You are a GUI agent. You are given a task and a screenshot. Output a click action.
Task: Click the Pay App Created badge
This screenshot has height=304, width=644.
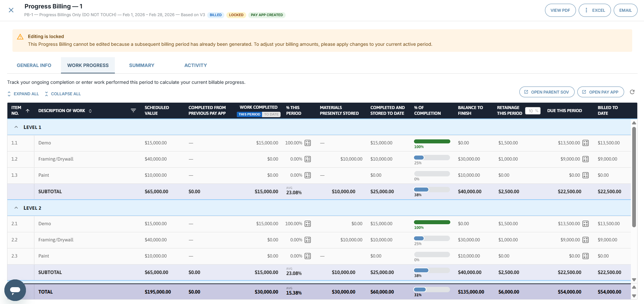click(267, 15)
